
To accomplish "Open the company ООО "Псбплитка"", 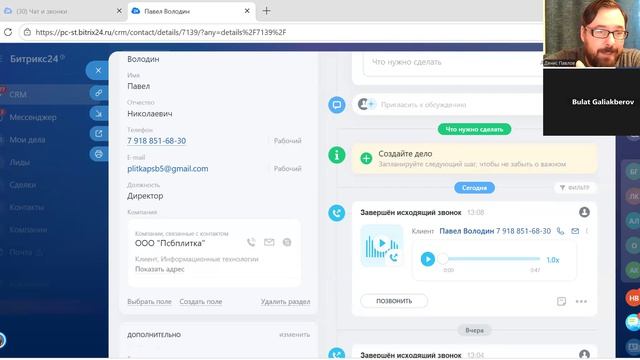I will (170, 243).
